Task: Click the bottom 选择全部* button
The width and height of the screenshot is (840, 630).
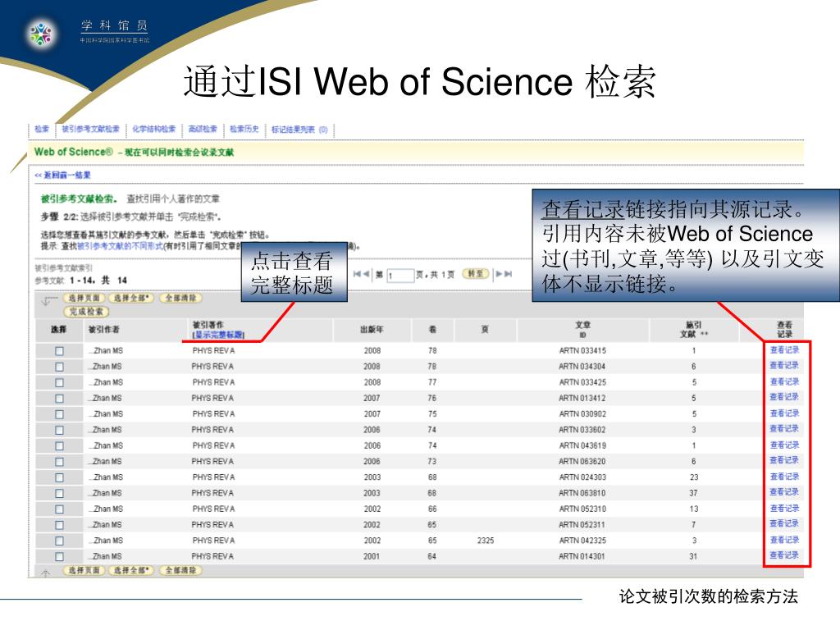Action: click(132, 571)
